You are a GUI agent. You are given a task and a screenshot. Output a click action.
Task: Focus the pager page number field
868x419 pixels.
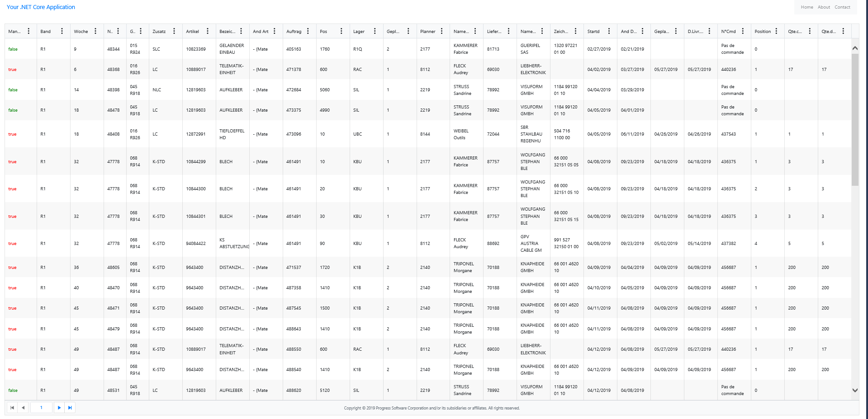click(x=41, y=408)
